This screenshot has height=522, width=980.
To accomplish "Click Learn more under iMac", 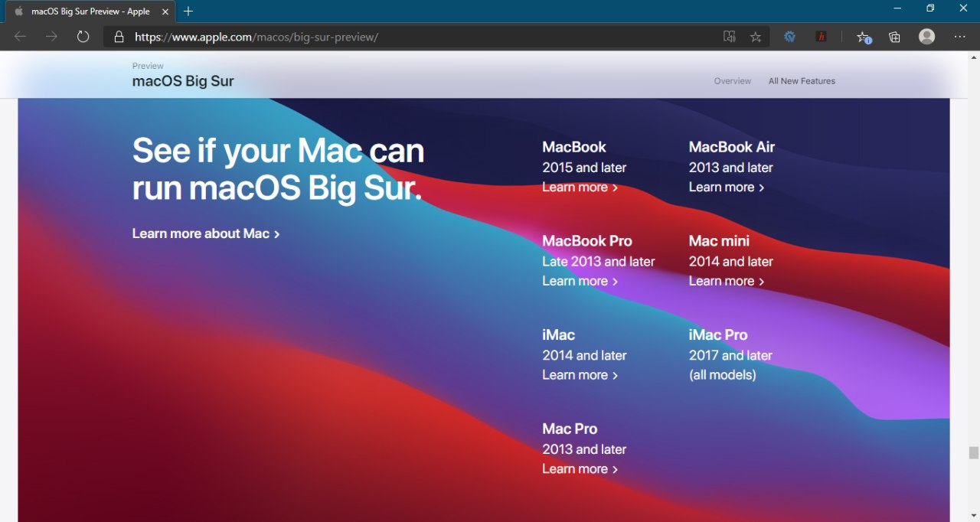I will coord(580,375).
